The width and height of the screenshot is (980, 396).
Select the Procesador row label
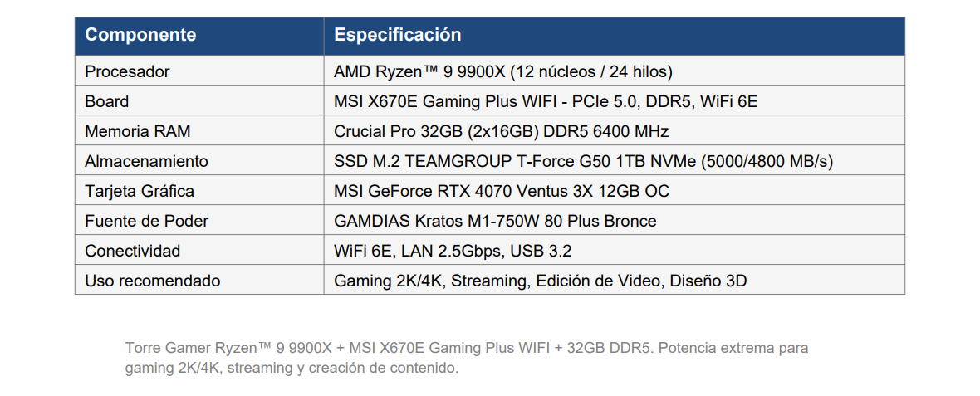[199, 71]
